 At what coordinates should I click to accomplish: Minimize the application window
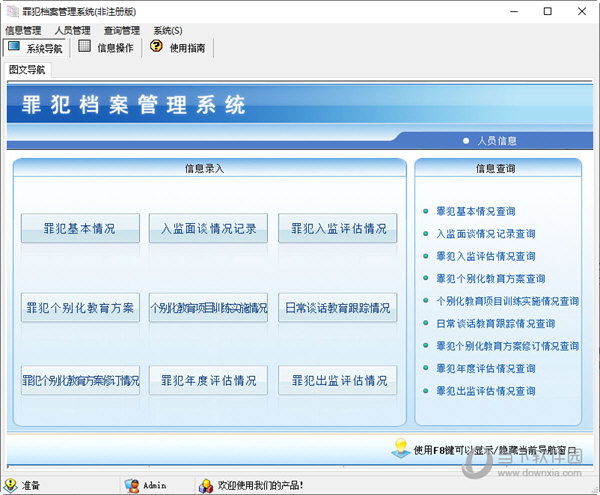pos(514,11)
